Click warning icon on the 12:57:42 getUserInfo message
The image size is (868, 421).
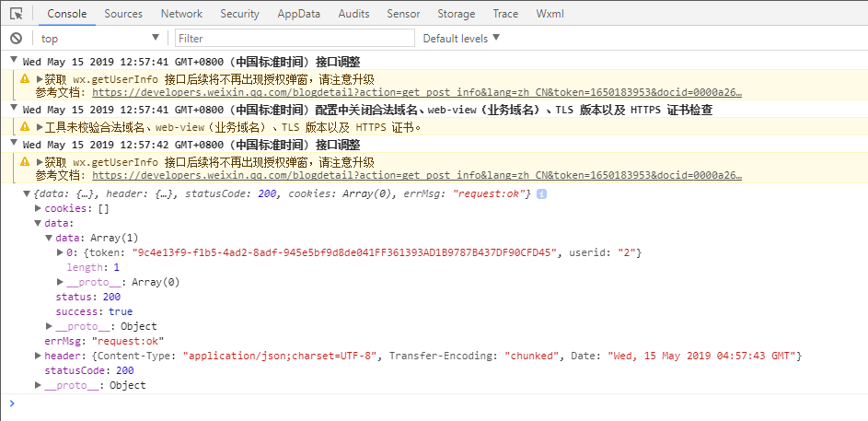[x=25, y=162]
